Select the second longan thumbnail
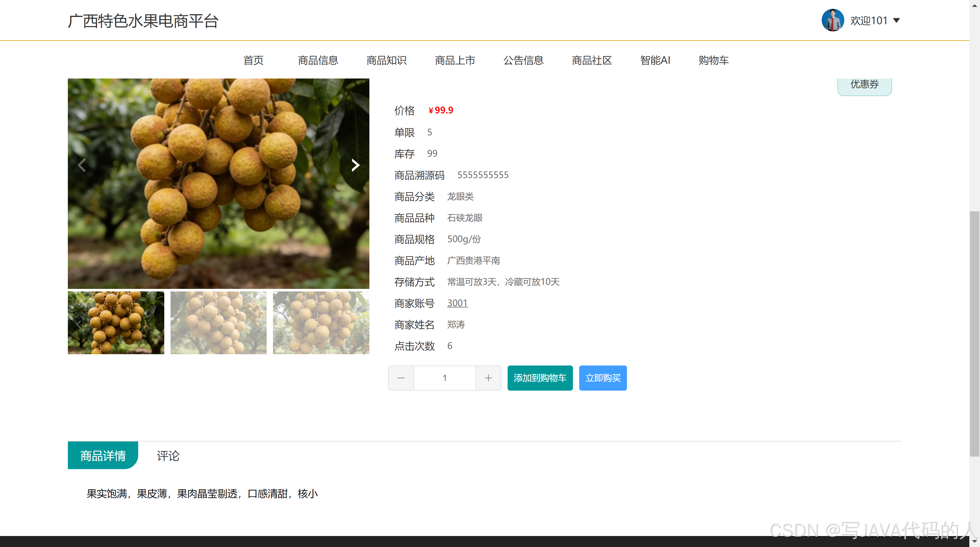The image size is (980, 547). click(218, 322)
